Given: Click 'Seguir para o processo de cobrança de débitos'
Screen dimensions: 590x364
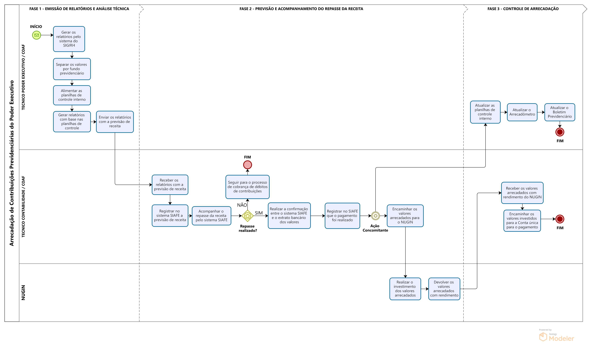Looking at the screenshot, I should click(247, 187).
